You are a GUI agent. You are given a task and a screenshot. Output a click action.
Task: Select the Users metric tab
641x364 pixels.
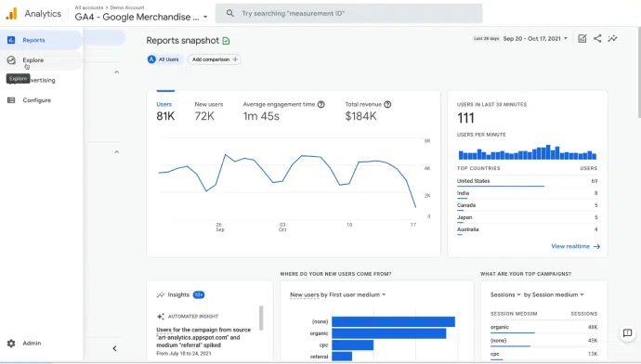pyautogui.click(x=165, y=110)
